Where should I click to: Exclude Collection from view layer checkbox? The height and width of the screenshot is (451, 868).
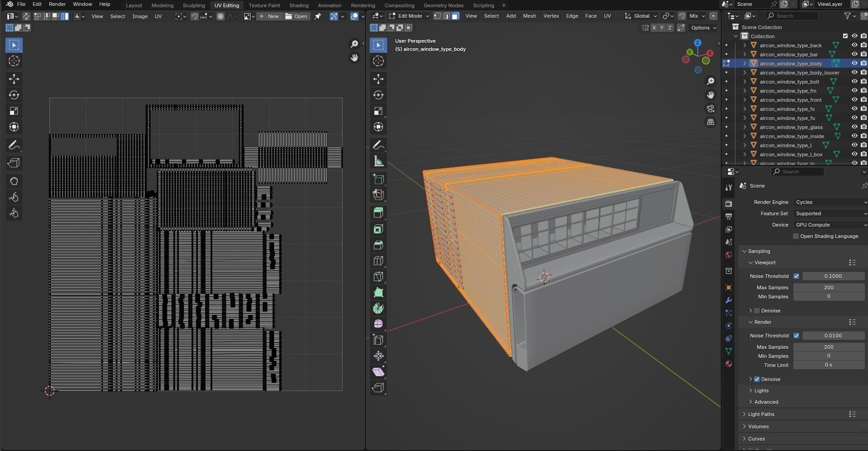coord(845,36)
